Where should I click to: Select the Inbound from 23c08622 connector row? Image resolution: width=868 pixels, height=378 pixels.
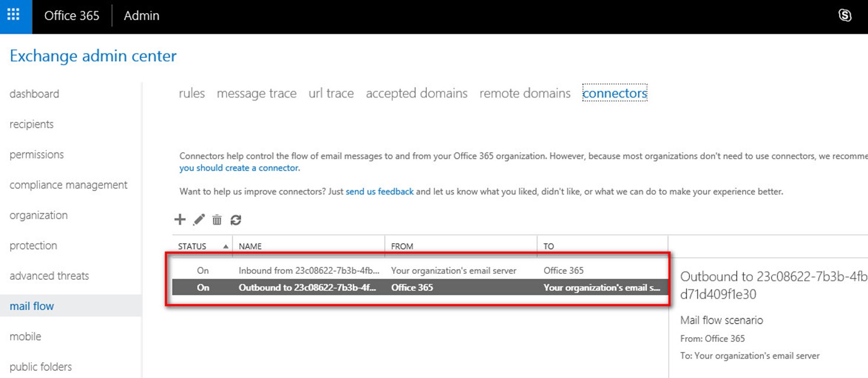tap(420, 270)
